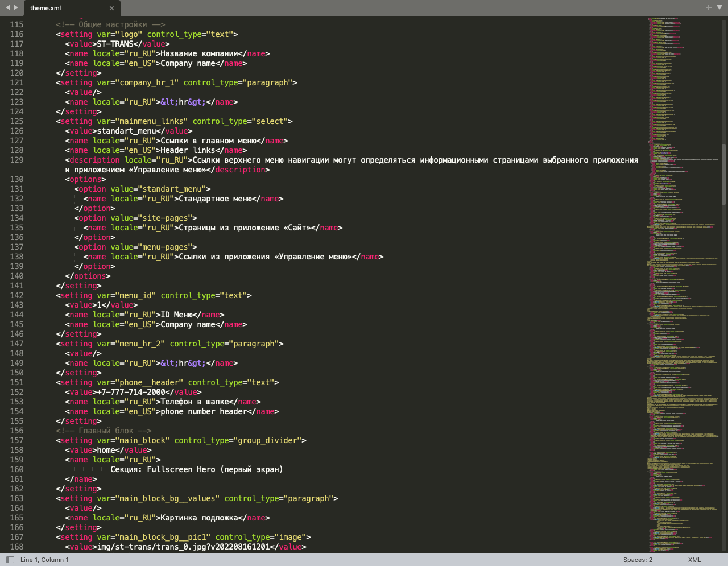The image size is (728, 566).
Task: Select the theme.xml tab
Action: point(45,8)
